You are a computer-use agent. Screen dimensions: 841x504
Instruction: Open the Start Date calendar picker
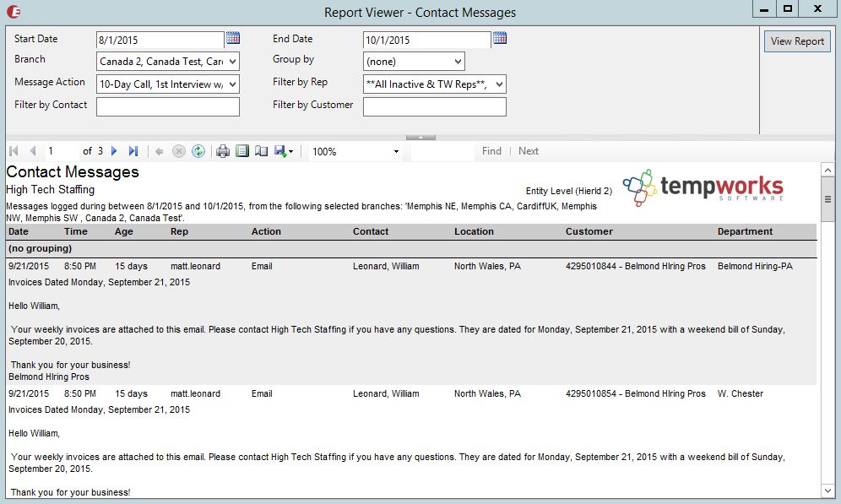[x=233, y=38]
